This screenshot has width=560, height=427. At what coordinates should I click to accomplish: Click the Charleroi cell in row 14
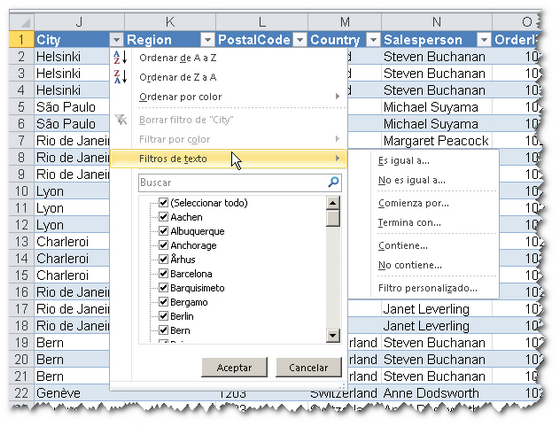72,258
